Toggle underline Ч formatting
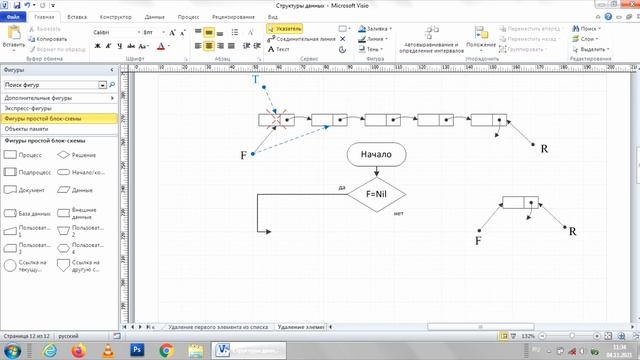The height and width of the screenshot is (360, 640). (x=120, y=46)
